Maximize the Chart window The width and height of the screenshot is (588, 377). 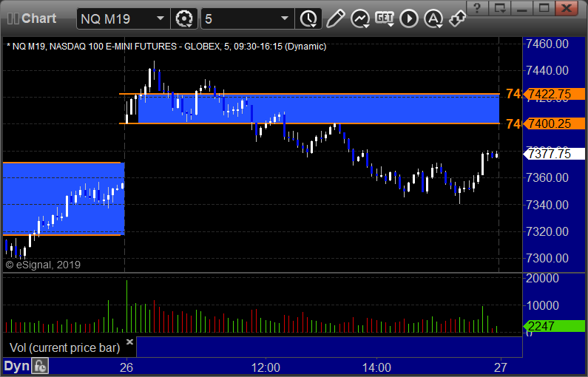544,8
